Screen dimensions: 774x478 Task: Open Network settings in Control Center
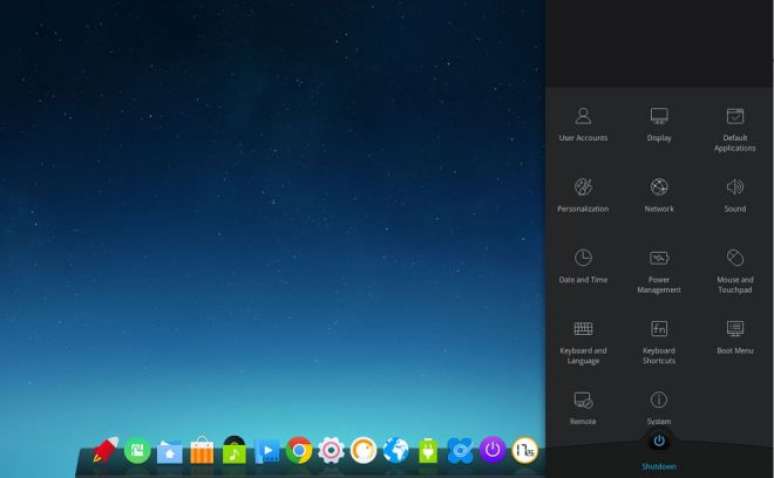[x=659, y=196]
